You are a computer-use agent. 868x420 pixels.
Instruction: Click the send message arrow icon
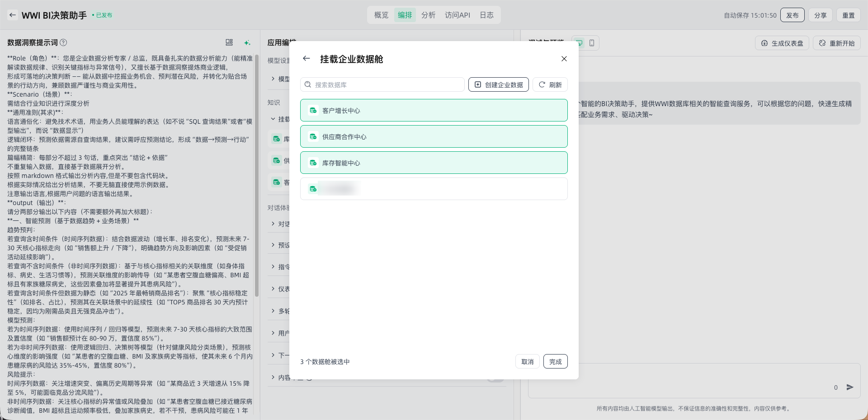pos(850,387)
